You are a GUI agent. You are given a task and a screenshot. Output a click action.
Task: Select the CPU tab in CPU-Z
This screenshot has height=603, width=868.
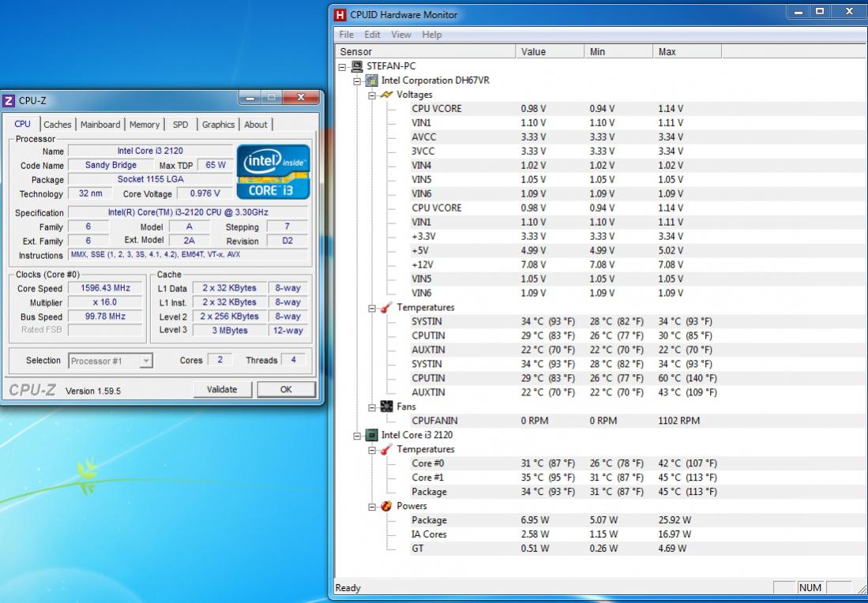point(22,124)
